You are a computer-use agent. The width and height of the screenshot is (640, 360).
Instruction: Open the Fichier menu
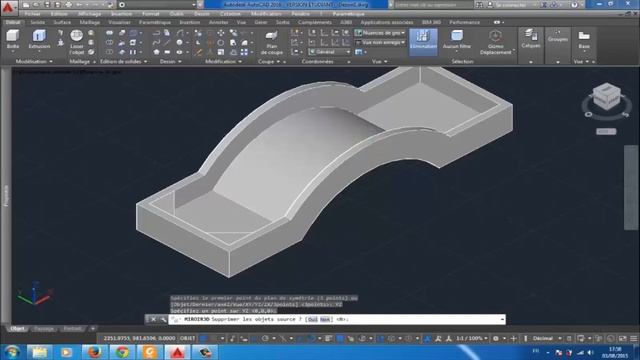coord(32,14)
